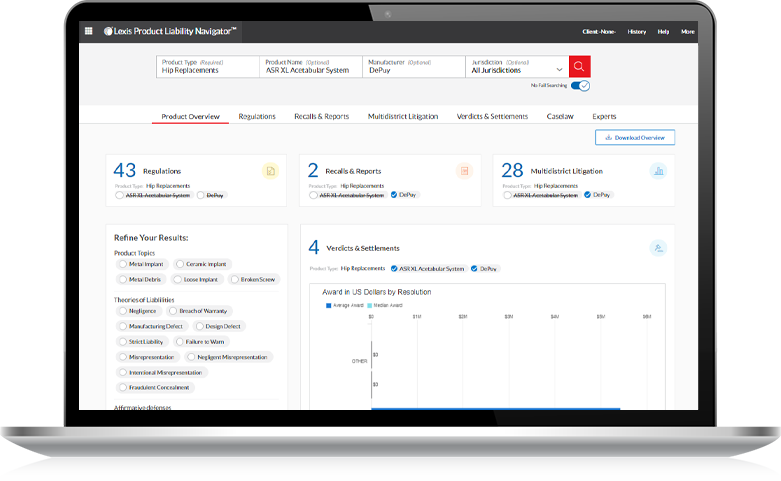Image resolution: width=781 pixels, height=481 pixels.
Task: Click the Verdicts & Settlements gavel icon
Action: [658, 248]
